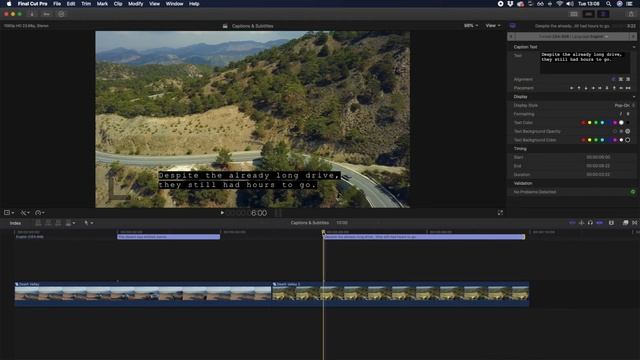Collapse the Display section
This screenshot has height=360, width=640.
click(633, 97)
